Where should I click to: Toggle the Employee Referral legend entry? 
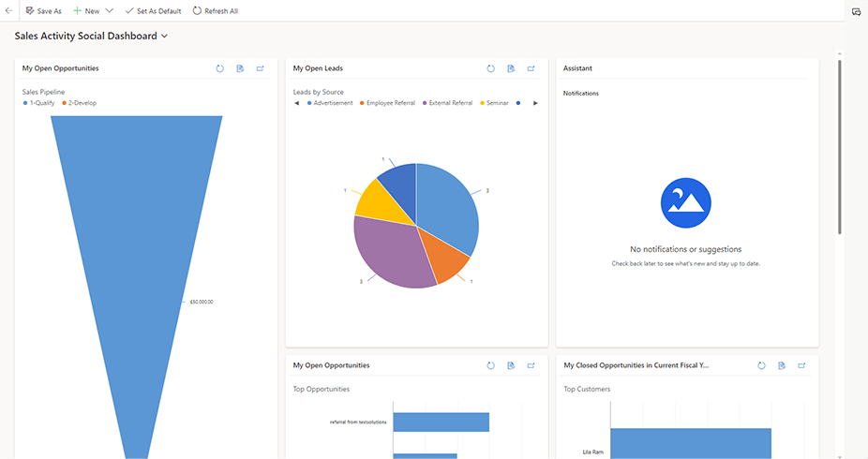tap(389, 103)
